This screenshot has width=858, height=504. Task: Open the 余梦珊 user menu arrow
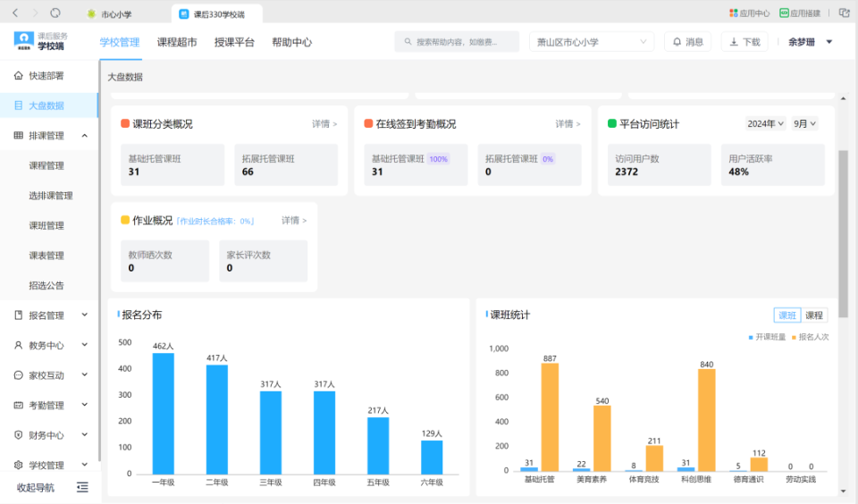point(829,42)
